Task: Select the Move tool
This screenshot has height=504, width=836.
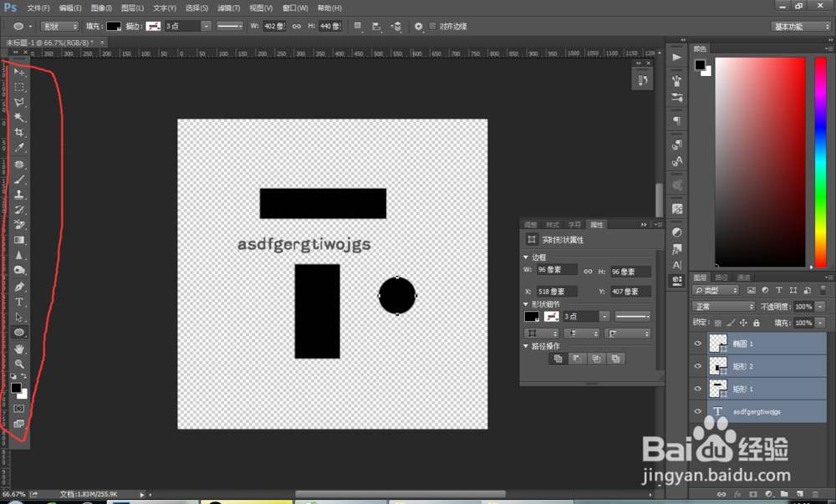Action: point(19,71)
